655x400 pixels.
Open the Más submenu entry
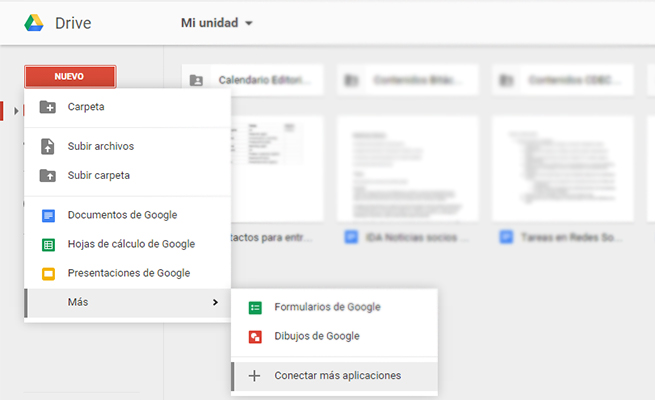(127, 303)
